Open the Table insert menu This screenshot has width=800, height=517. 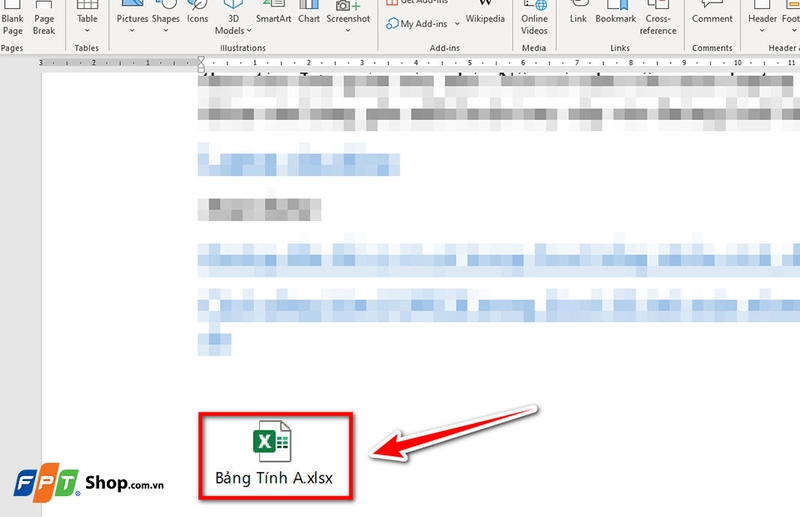(87, 18)
